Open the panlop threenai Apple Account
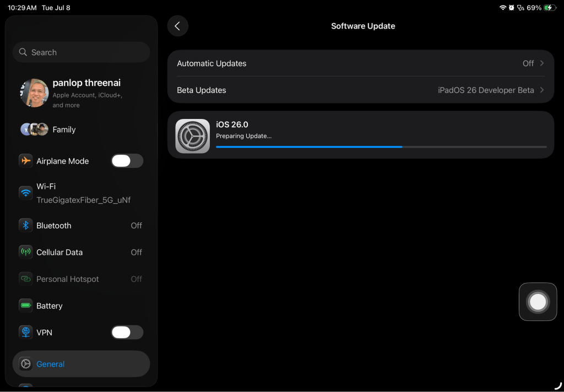Screen dimensions: 564x392 coord(82,94)
